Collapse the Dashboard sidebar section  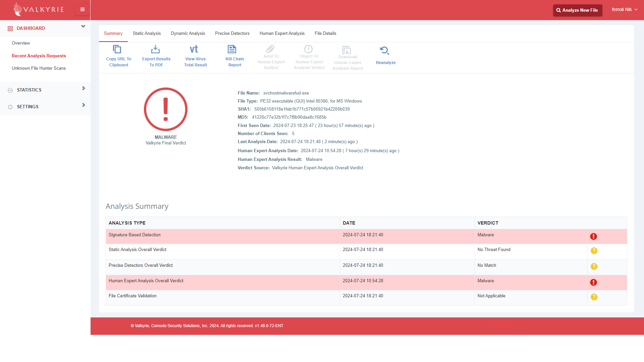point(83,26)
